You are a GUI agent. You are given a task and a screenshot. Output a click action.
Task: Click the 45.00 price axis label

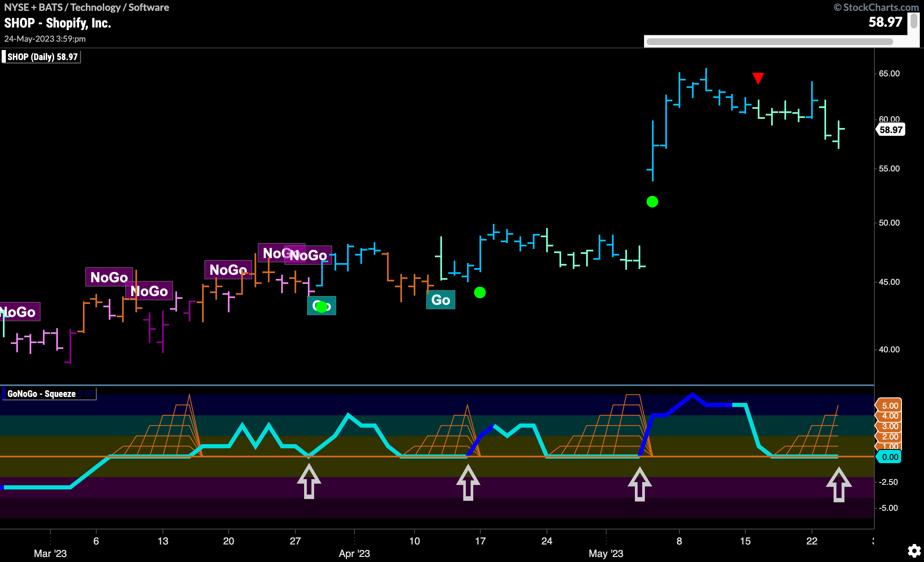point(889,282)
